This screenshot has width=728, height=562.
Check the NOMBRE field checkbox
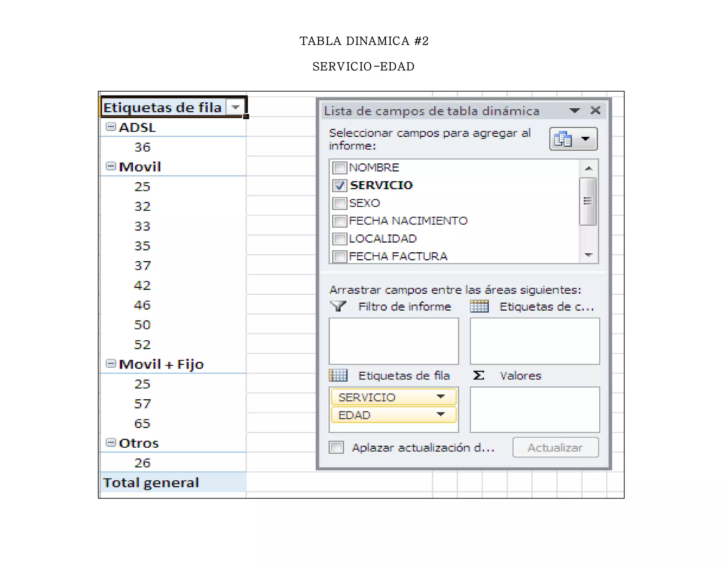point(339,168)
